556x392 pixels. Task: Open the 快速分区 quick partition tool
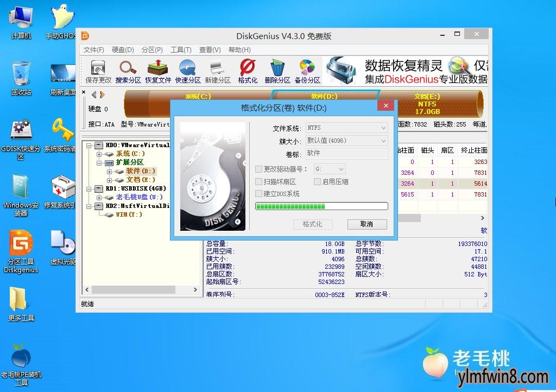187,71
